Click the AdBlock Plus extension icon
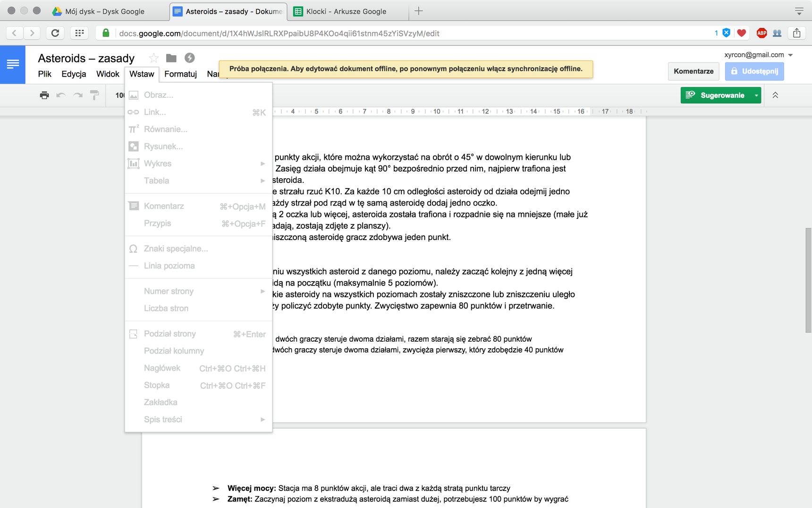The image size is (812, 508). point(761,33)
